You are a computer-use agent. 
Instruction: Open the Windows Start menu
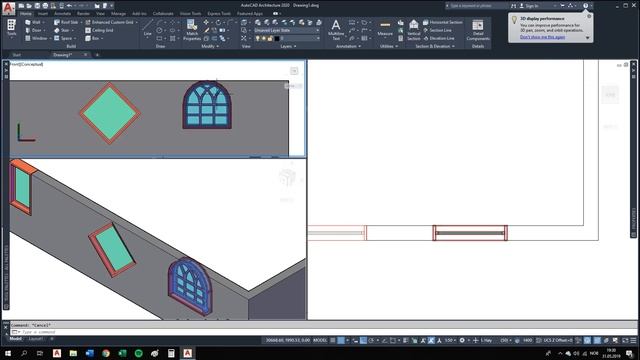click(x=8, y=353)
